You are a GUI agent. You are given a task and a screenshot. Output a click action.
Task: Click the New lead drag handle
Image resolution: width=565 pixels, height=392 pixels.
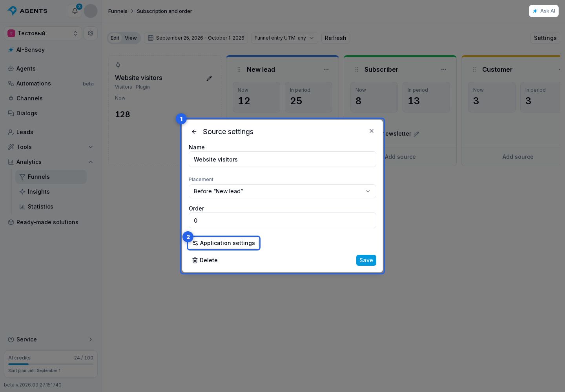tap(239, 69)
